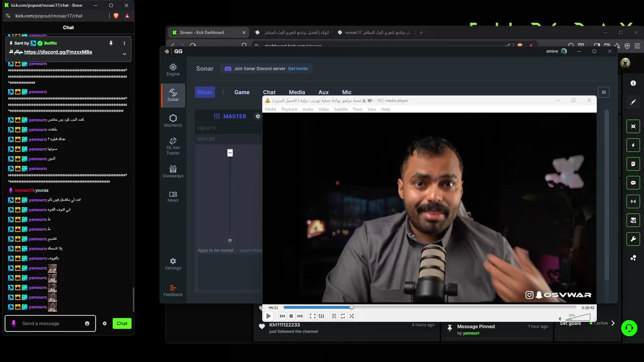644x362 pixels.
Task: Click the green Chat send button
Action: click(122, 323)
